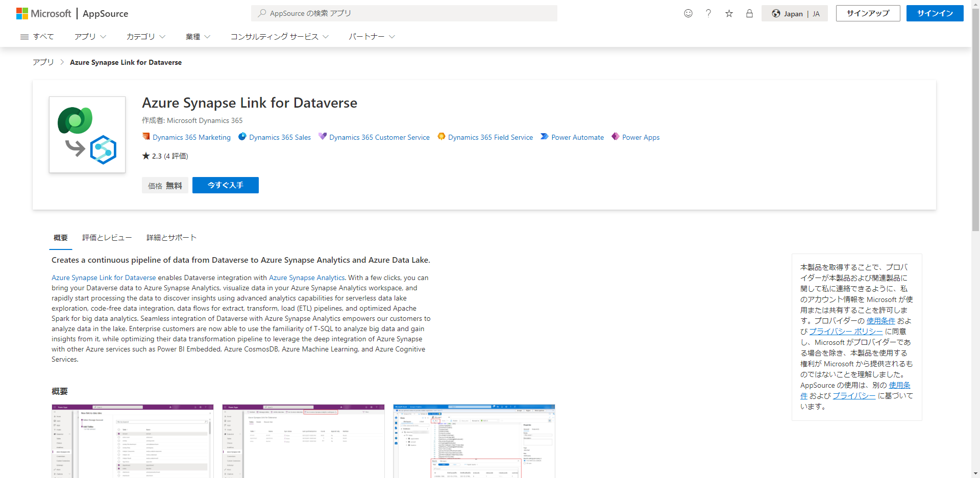This screenshot has width=980, height=478.
Task: Click the 2.3 star rating display
Action: (x=164, y=156)
